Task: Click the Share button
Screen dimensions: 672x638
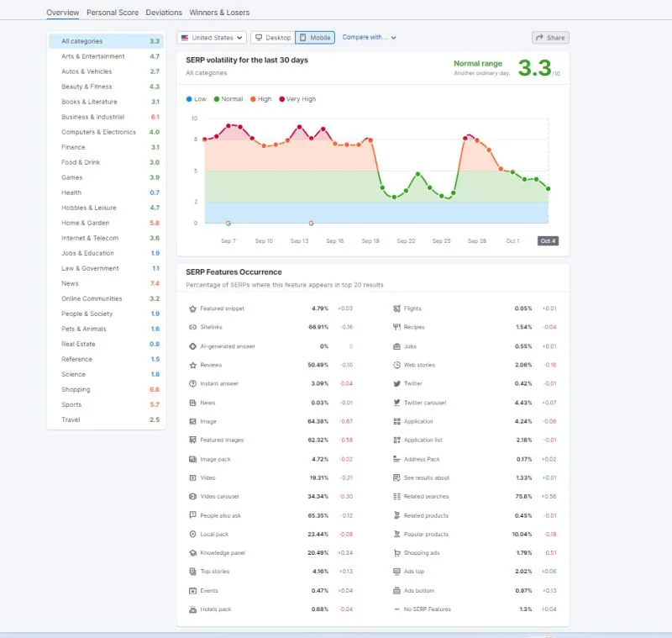Action: (x=550, y=38)
